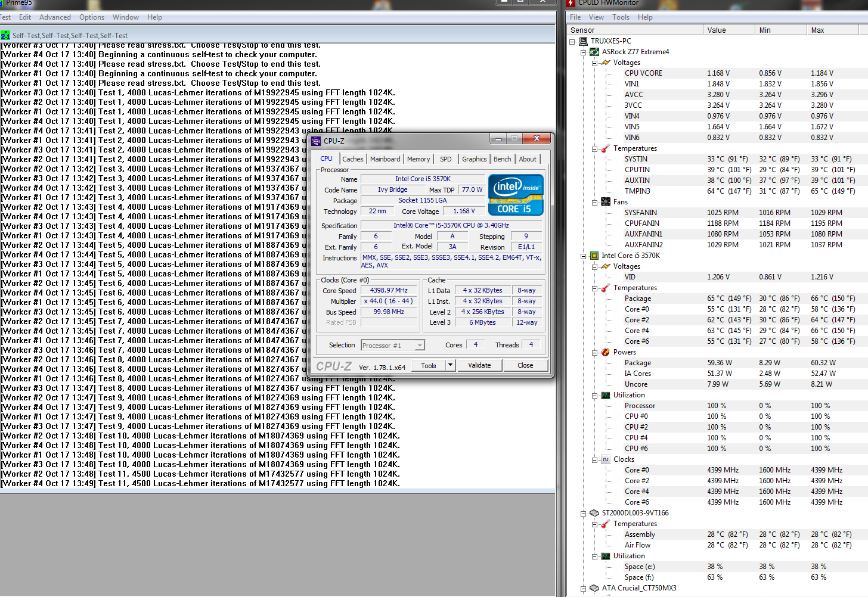Click the ST2000DL003 Temperatures thermometer icon

click(606, 524)
